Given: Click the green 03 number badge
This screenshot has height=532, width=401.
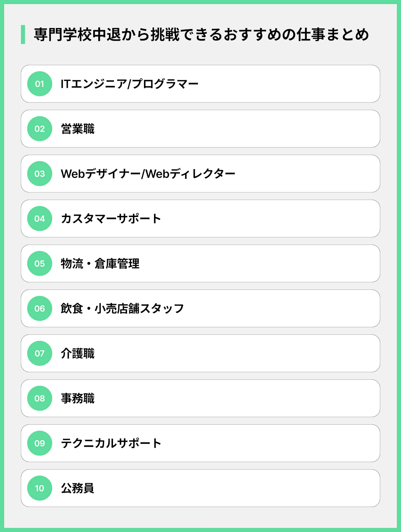Looking at the screenshot, I should click(40, 174).
